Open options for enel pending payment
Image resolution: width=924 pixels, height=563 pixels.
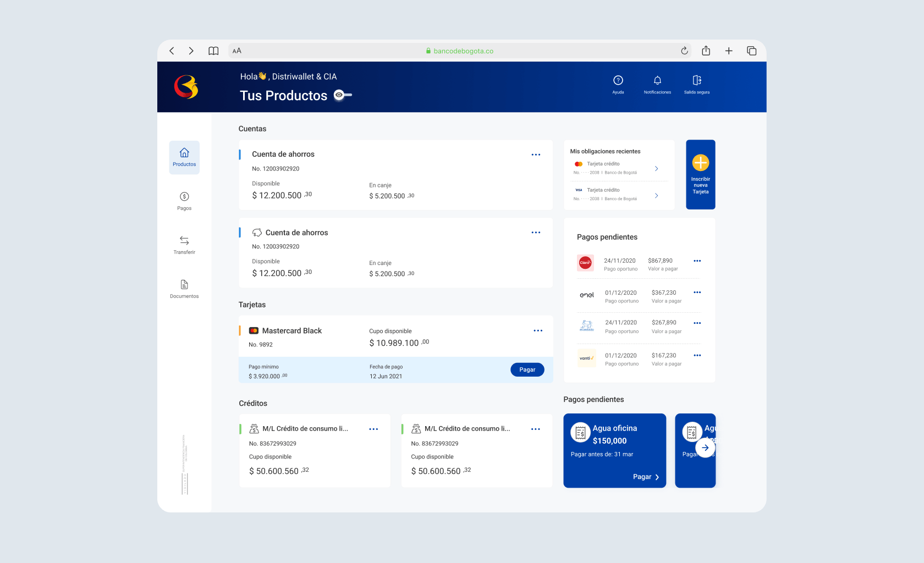[697, 292]
